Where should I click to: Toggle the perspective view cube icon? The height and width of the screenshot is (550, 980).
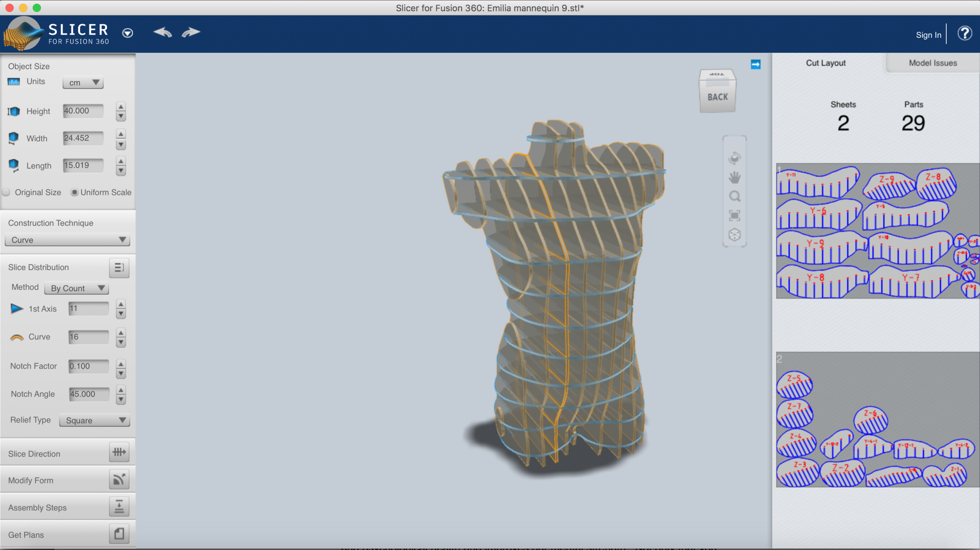point(734,235)
